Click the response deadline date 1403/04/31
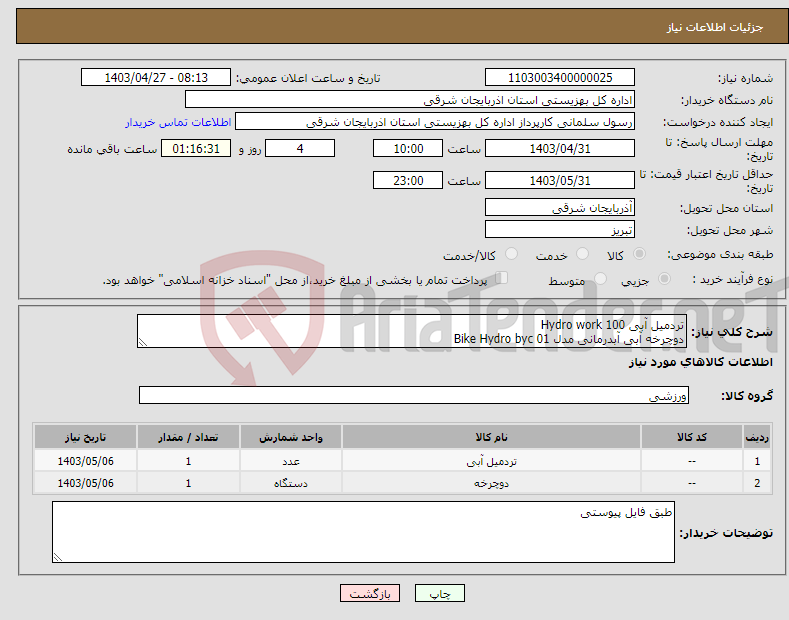The image size is (789, 620). (x=560, y=148)
